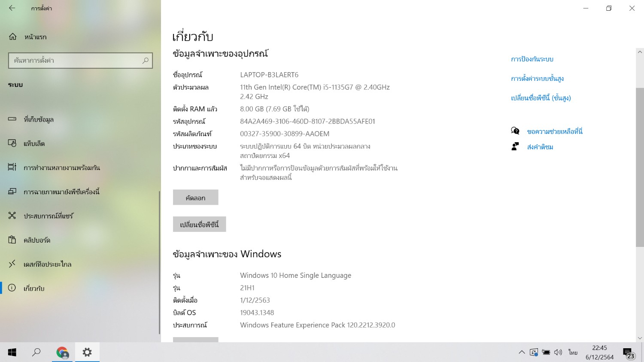Open ขอความช่วยเหลือที่นี่ link
The image size is (644, 362).
[x=555, y=131]
